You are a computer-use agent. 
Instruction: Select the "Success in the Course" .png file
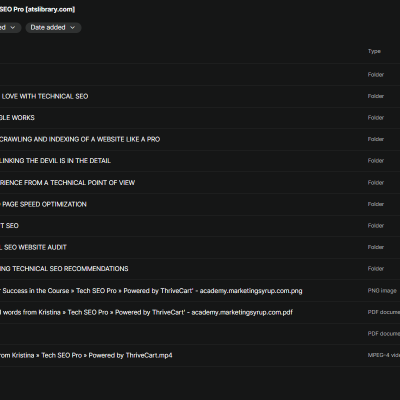tap(200, 291)
